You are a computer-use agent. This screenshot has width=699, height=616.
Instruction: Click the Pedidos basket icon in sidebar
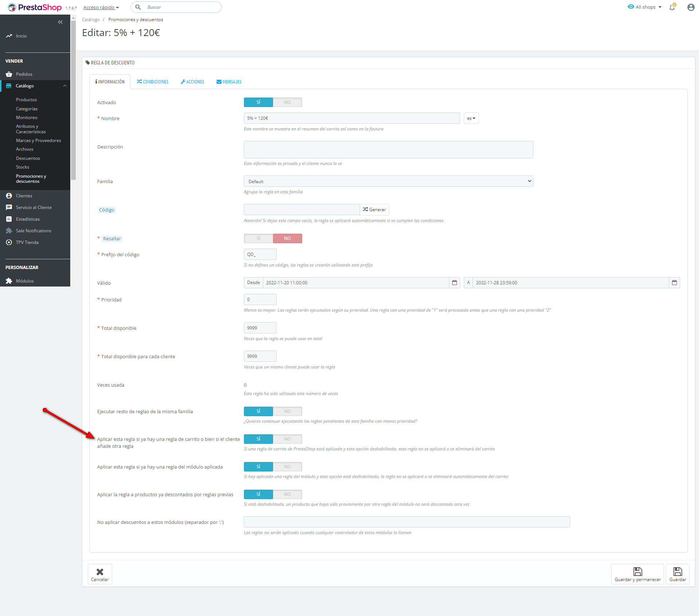(9, 74)
